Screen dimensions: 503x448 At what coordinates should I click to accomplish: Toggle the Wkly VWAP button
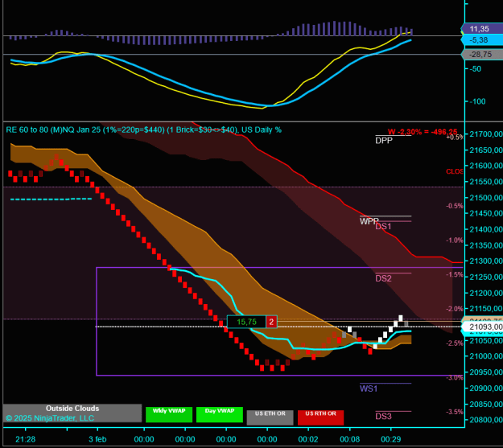(x=169, y=415)
